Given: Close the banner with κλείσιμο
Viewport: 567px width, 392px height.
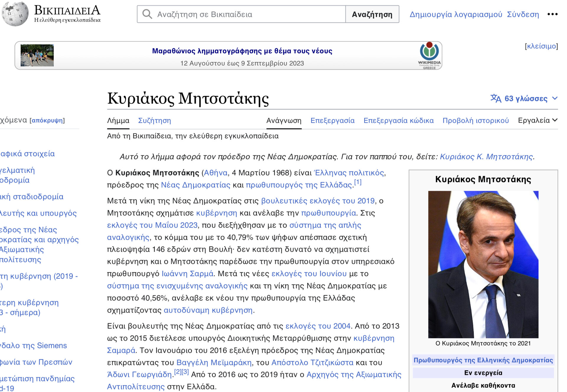Looking at the screenshot, I should (541, 46).
